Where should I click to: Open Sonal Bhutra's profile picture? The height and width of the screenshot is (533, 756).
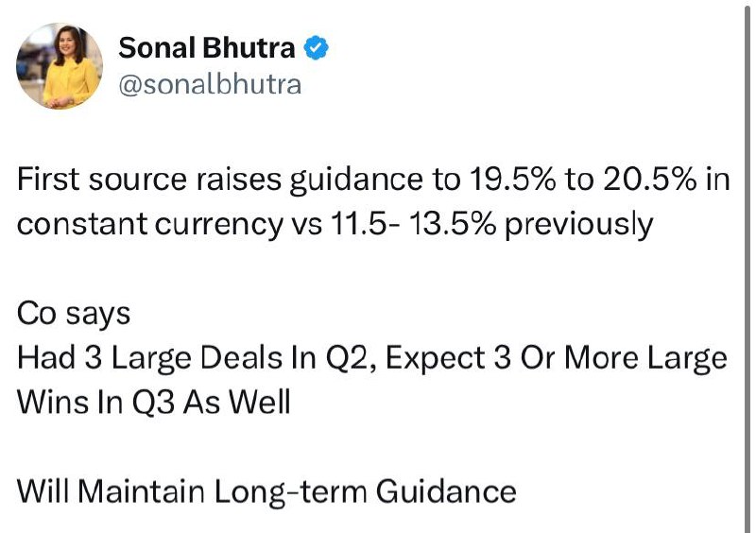coord(60,66)
